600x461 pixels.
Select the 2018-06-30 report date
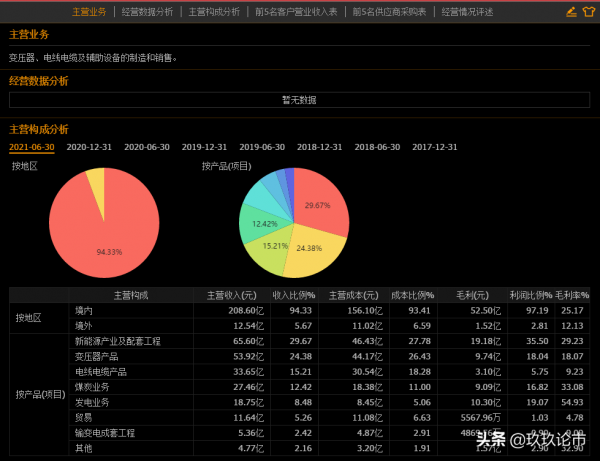(377, 147)
